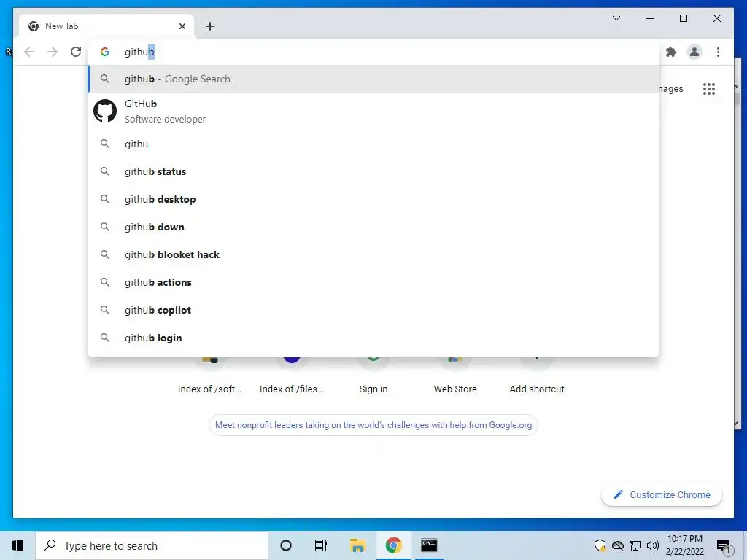Open the Windows Start menu
Viewport: 747px width, 560px height.
18,545
